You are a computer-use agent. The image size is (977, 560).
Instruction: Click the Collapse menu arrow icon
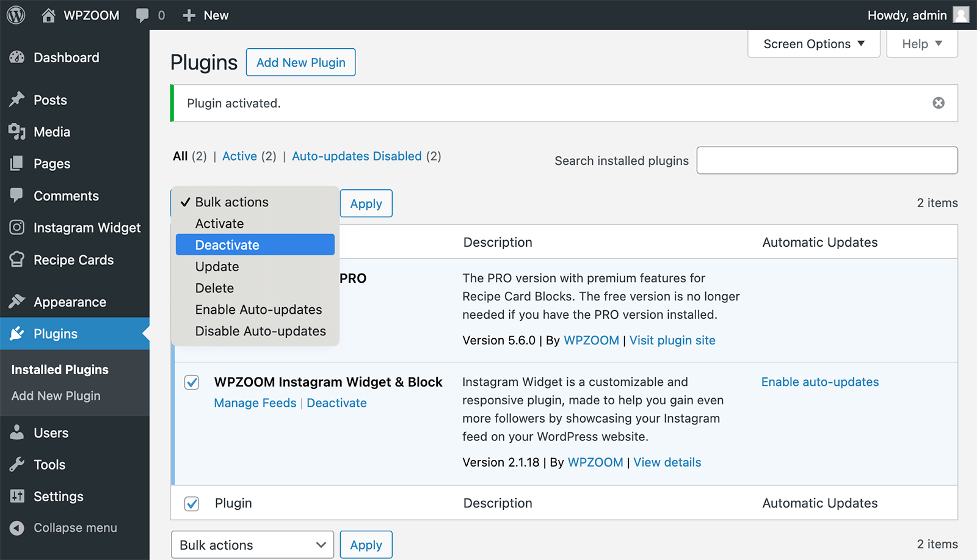[x=17, y=528]
